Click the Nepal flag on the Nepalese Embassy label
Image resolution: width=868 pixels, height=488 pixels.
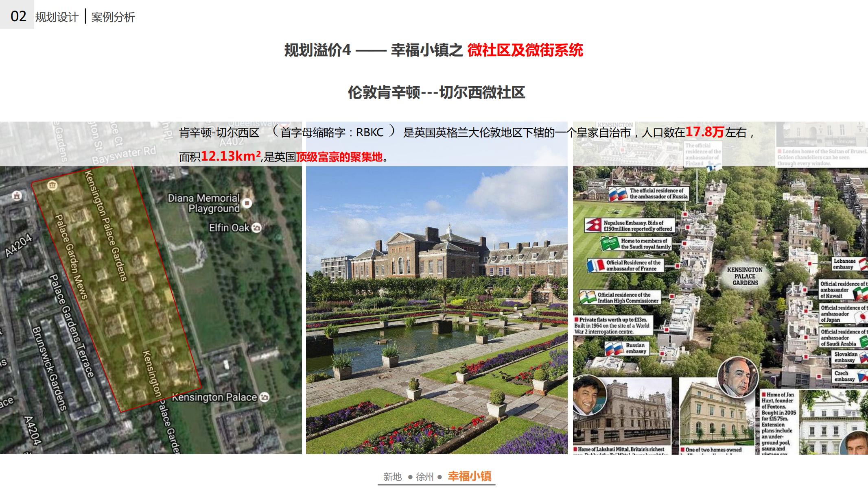point(593,226)
